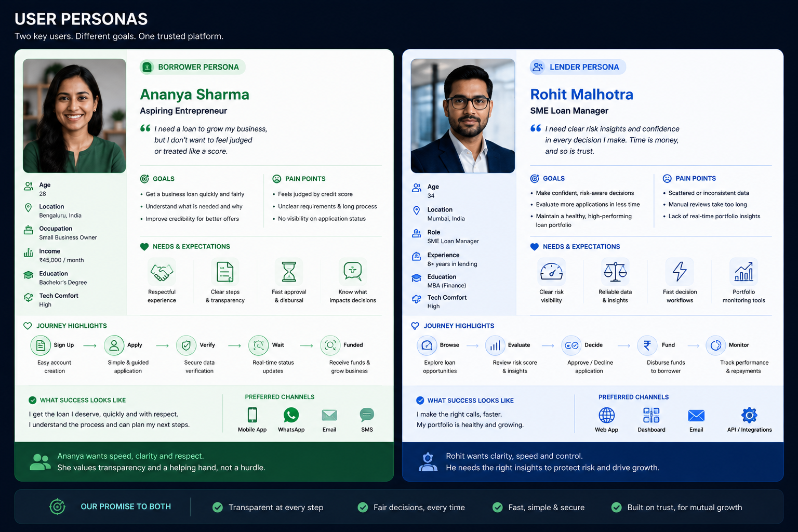Click the Fast approval hourglass icon
This screenshot has width=798, height=532.
(289, 272)
